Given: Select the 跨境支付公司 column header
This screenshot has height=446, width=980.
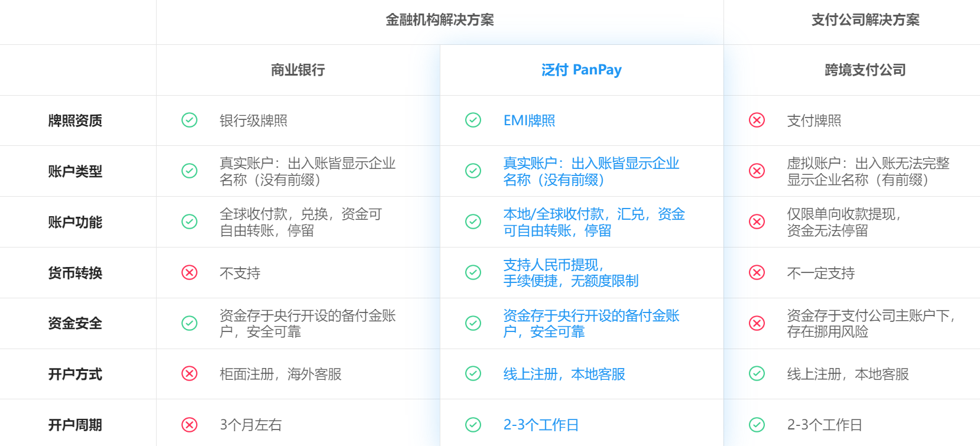Looking at the screenshot, I should 865,70.
